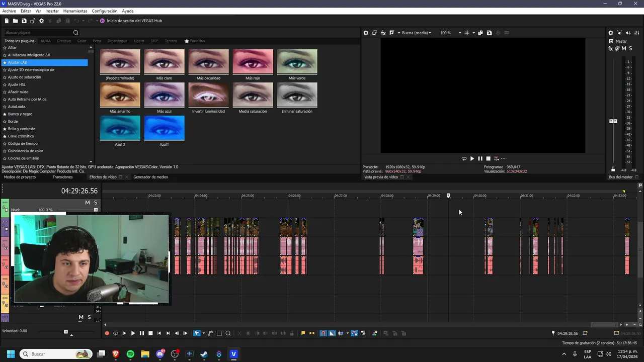Adjust the Velocidad rate slider
The height and width of the screenshot is (362, 644).
(65, 331)
